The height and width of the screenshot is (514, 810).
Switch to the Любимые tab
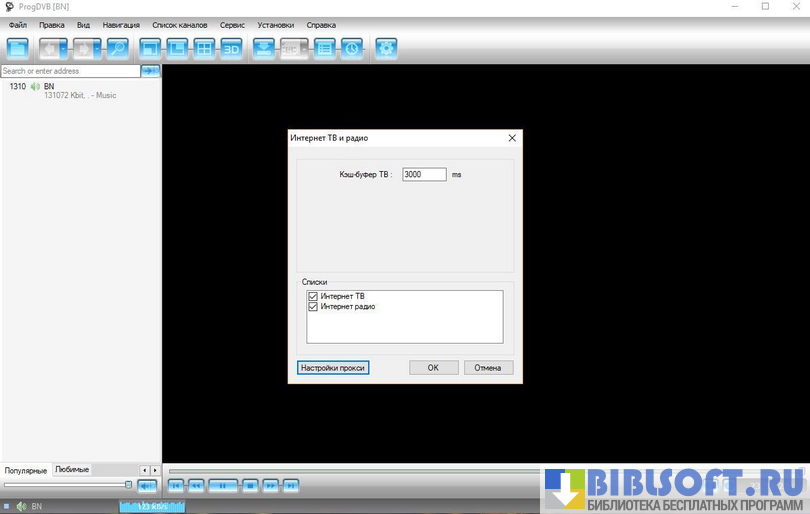click(72, 470)
